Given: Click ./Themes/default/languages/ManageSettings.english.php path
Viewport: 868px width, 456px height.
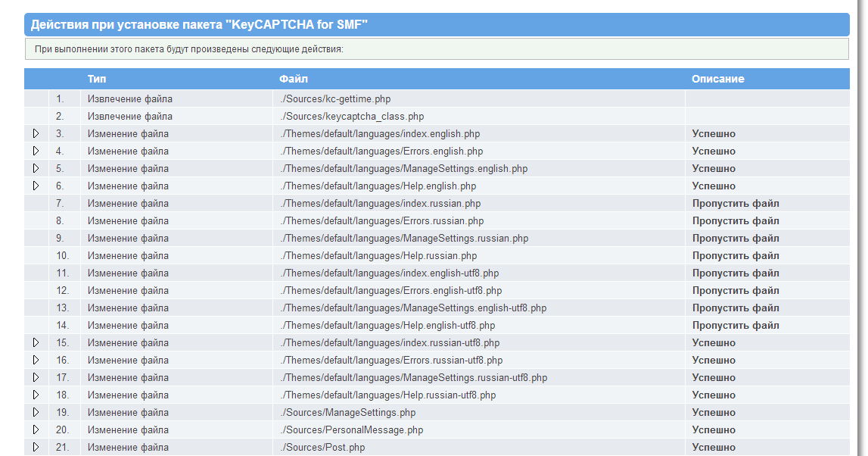Looking at the screenshot, I should [x=404, y=168].
